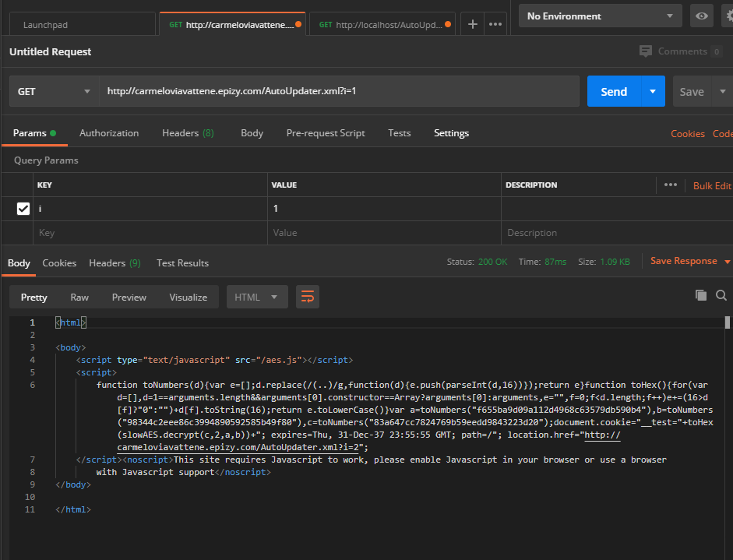The image size is (733, 560).
Task: Switch to the Tests tab
Action: [x=399, y=132]
